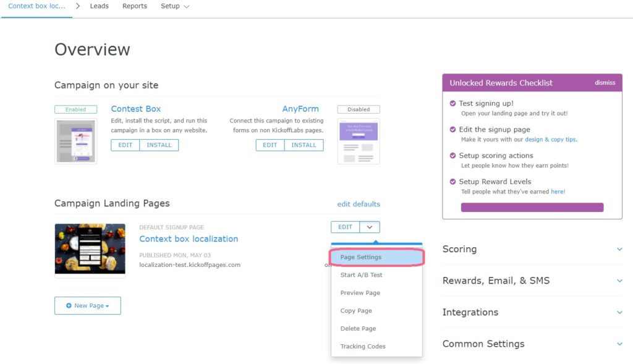Screen dimensions: 633x364
Task: Open the Context box loc... campaign tab
Action: coord(36,6)
